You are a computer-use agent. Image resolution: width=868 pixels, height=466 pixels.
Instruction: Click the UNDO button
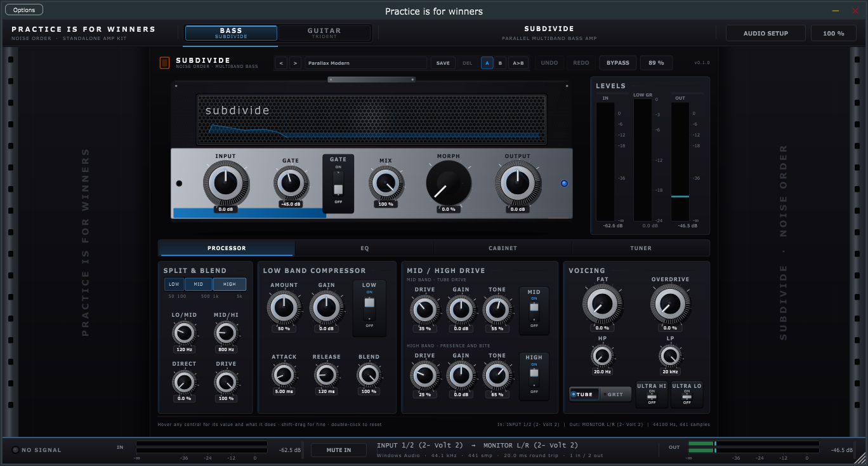549,63
